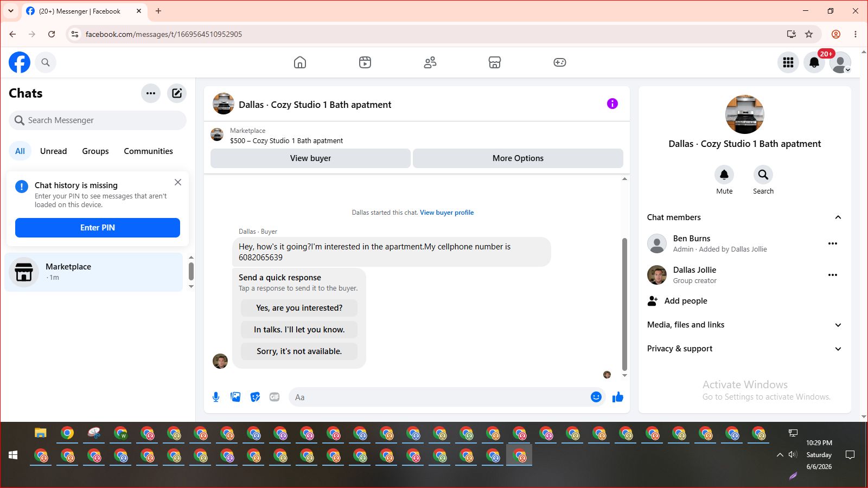
Task: Open the Gaming controller icon in top nav
Action: (560, 62)
